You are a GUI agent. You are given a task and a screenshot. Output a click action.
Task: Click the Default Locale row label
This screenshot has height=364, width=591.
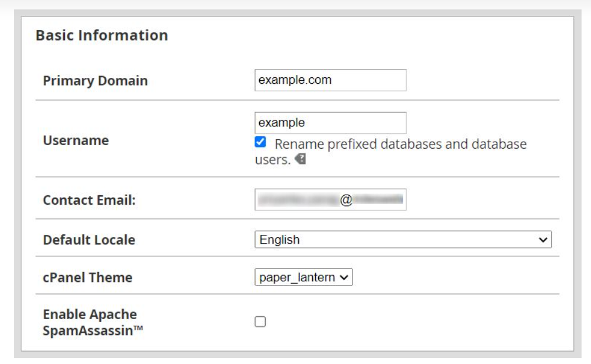point(89,240)
